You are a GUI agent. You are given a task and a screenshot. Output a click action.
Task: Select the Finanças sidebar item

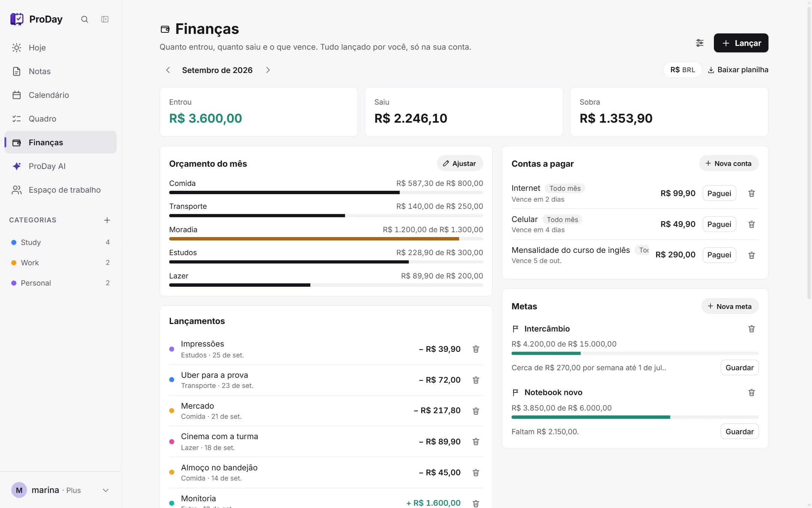[61, 142]
